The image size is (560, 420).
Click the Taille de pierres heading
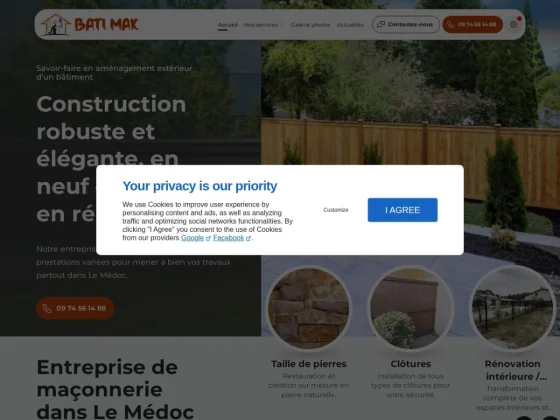coord(309,364)
